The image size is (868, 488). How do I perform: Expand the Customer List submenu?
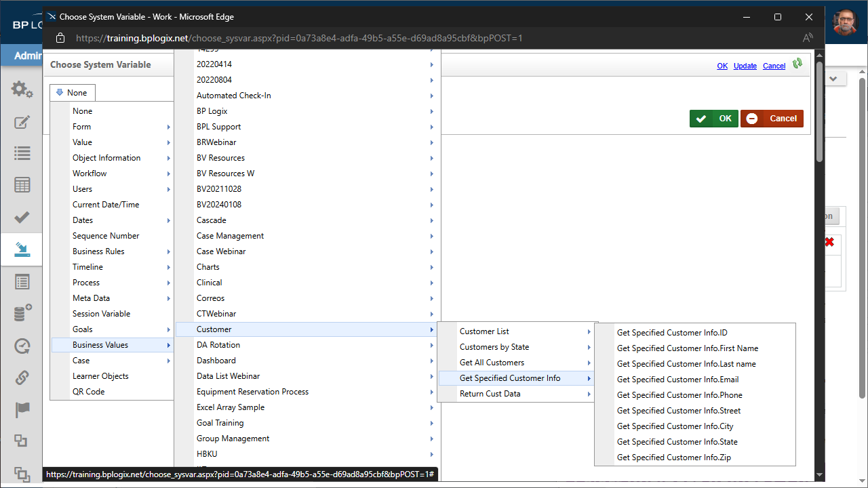(x=518, y=331)
